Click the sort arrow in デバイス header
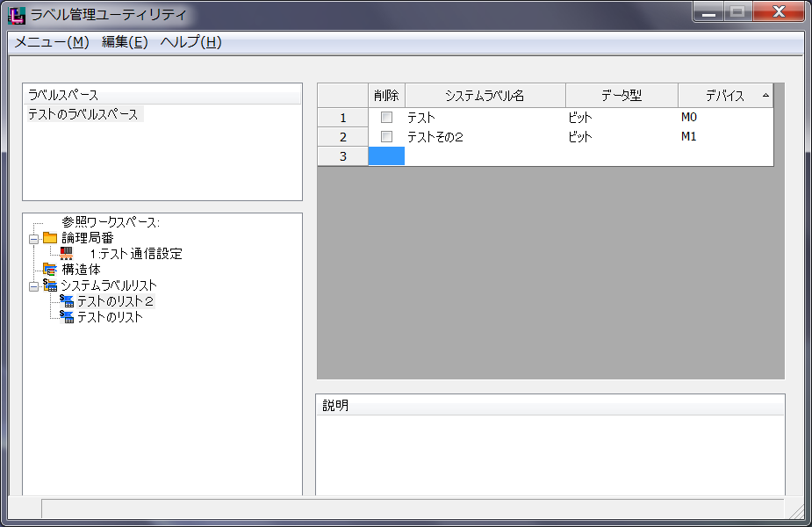The width and height of the screenshot is (812, 527). tap(765, 96)
